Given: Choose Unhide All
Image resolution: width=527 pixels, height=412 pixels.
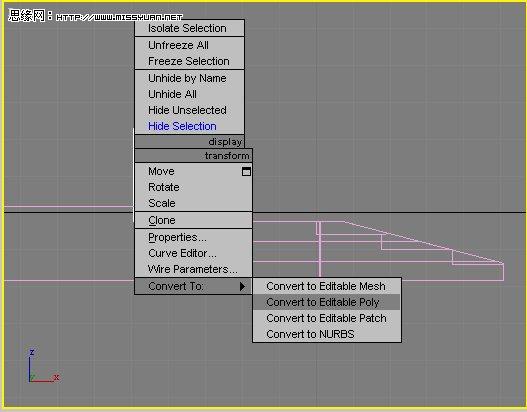Looking at the screenshot, I should 189,94.
